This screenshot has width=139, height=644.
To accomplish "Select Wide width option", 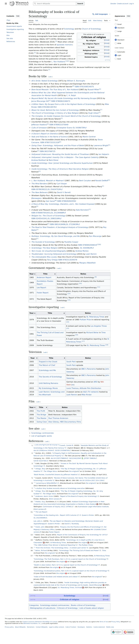I will (116, 43).
